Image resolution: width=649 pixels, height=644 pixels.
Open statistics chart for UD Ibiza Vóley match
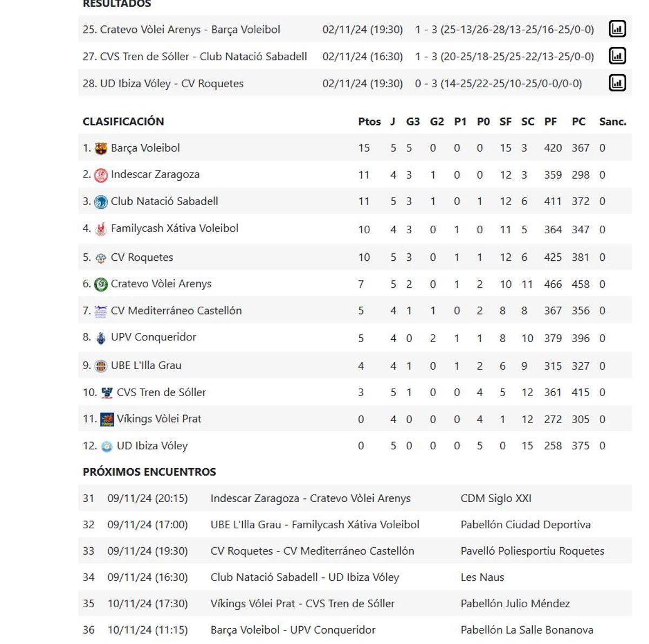coord(617,83)
